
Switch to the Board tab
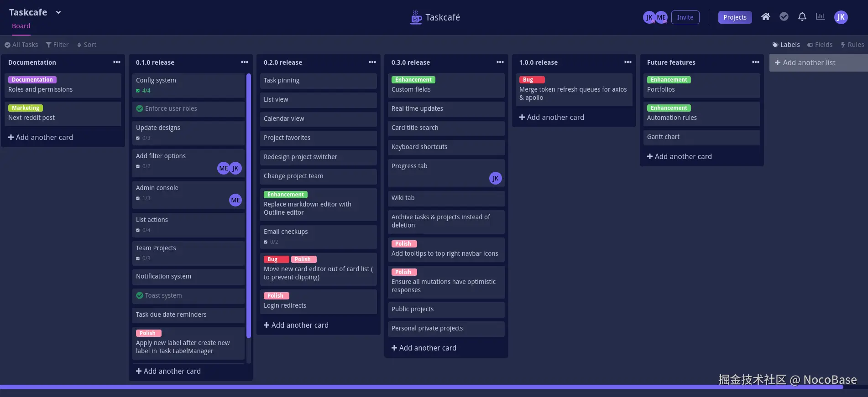(x=21, y=26)
